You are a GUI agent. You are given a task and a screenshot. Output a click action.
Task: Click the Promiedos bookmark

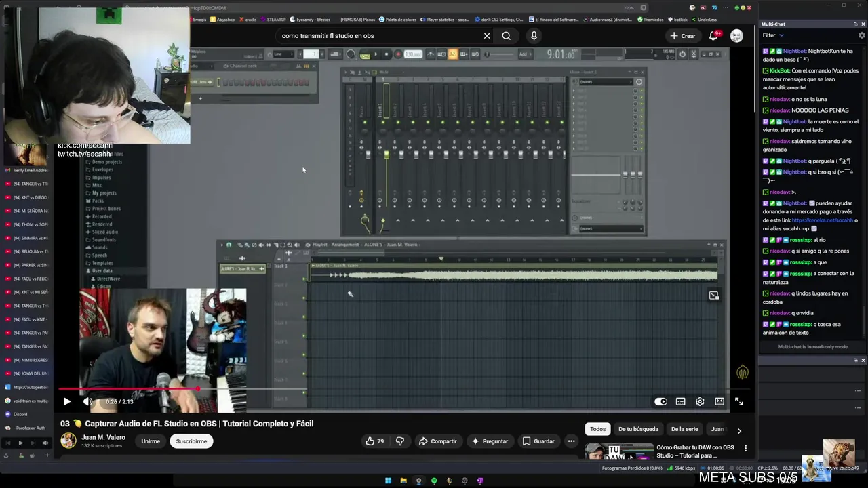coord(651,20)
